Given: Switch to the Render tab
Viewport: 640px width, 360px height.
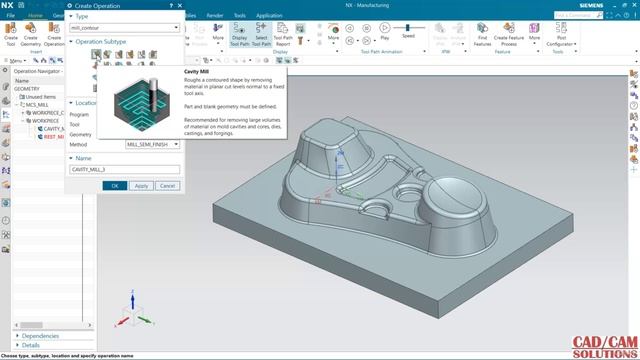Looking at the screenshot, I should (x=215, y=16).
